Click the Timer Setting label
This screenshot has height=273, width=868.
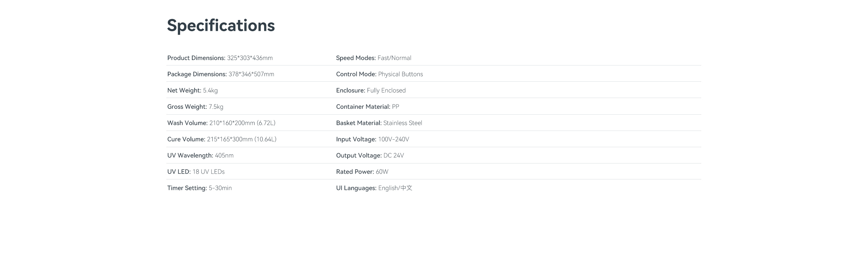tap(187, 188)
